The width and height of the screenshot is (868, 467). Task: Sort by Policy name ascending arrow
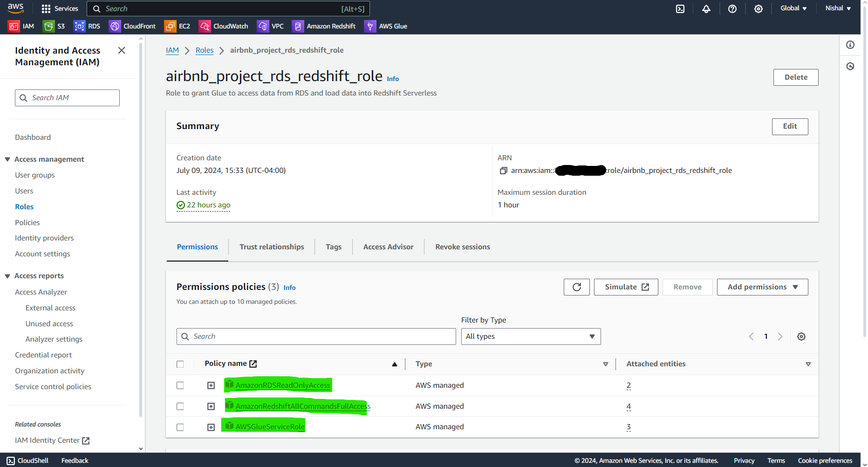[x=395, y=364]
